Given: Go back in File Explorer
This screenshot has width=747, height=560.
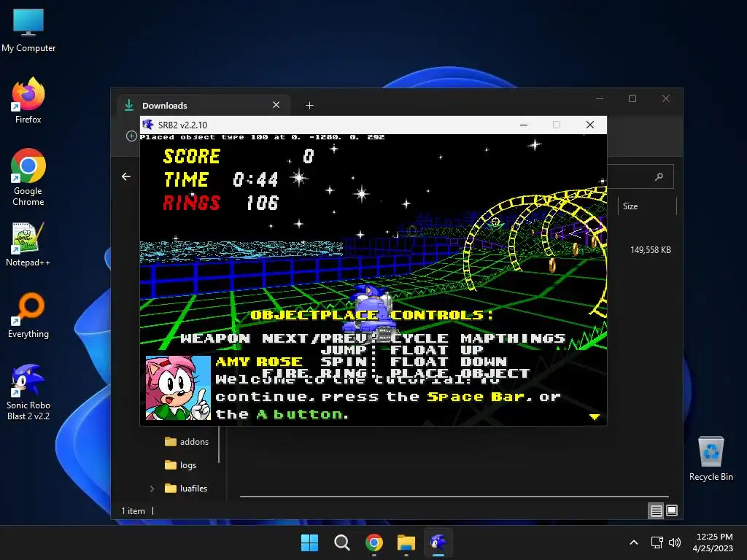Looking at the screenshot, I should 125,176.
